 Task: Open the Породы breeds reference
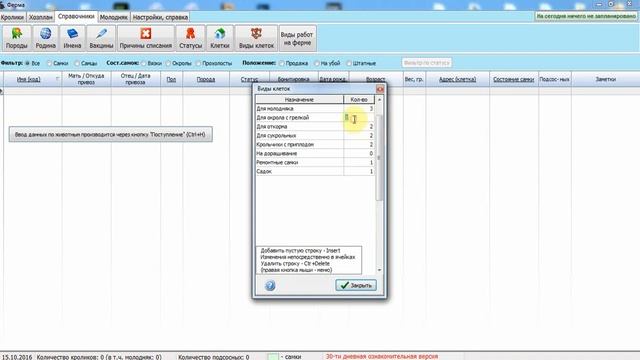point(16,38)
